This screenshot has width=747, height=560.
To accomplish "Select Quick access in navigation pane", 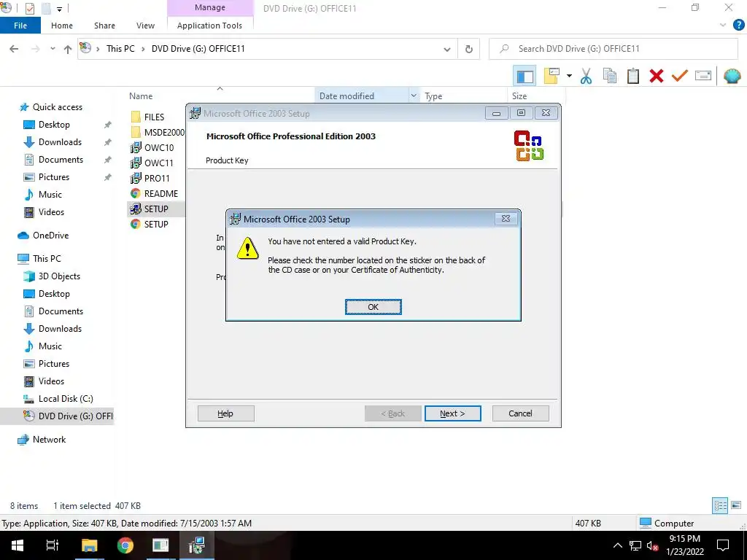I will pyautogui.click(x=57, y=107).
